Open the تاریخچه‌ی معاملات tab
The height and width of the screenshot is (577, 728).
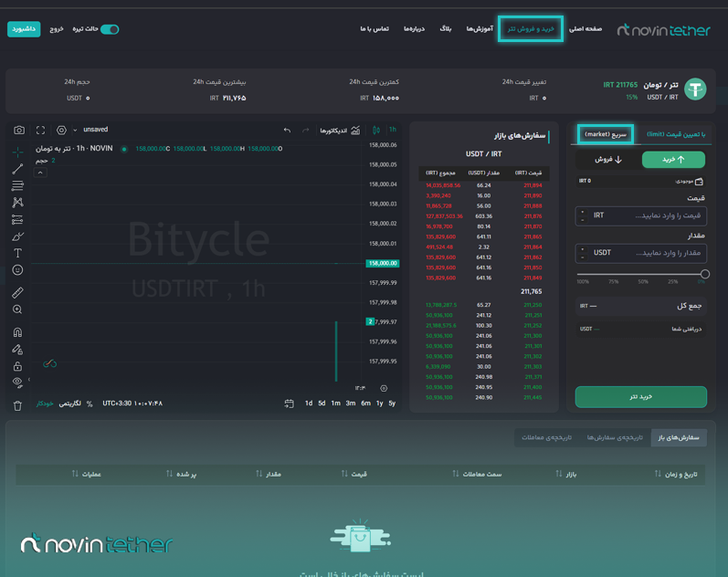(546, 437)
